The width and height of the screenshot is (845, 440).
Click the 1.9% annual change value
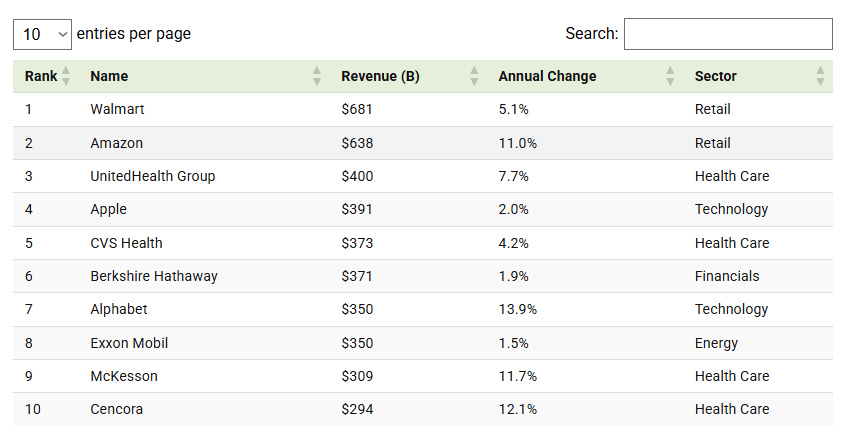[513, 276]
